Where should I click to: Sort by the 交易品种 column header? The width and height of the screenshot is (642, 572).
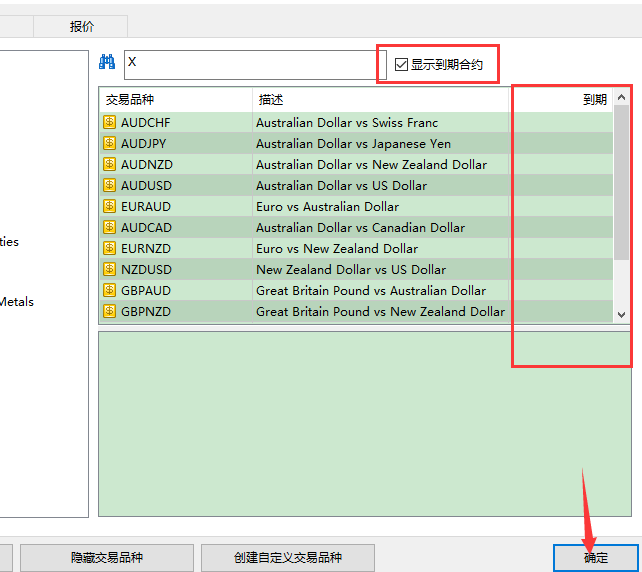175,100
